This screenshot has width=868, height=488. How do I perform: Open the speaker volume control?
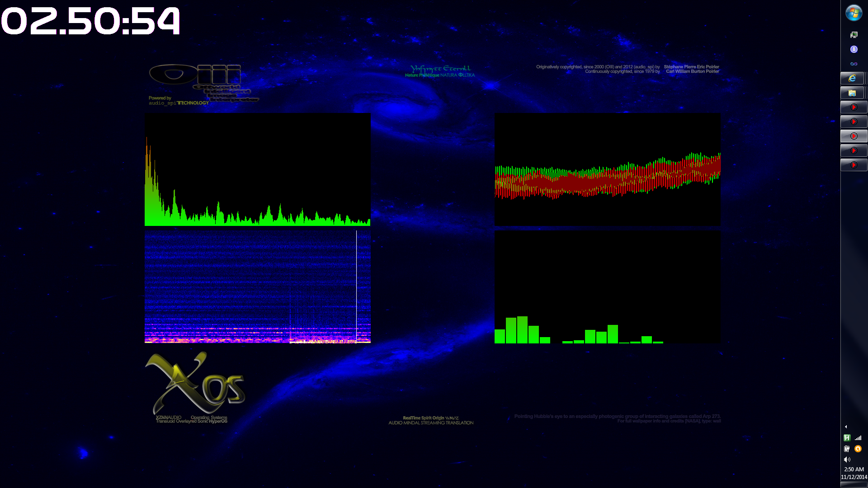[847, 460]
